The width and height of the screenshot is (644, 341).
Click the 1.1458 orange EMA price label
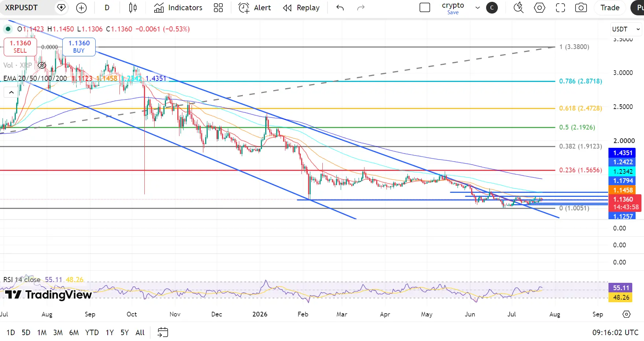pos(622,190)
